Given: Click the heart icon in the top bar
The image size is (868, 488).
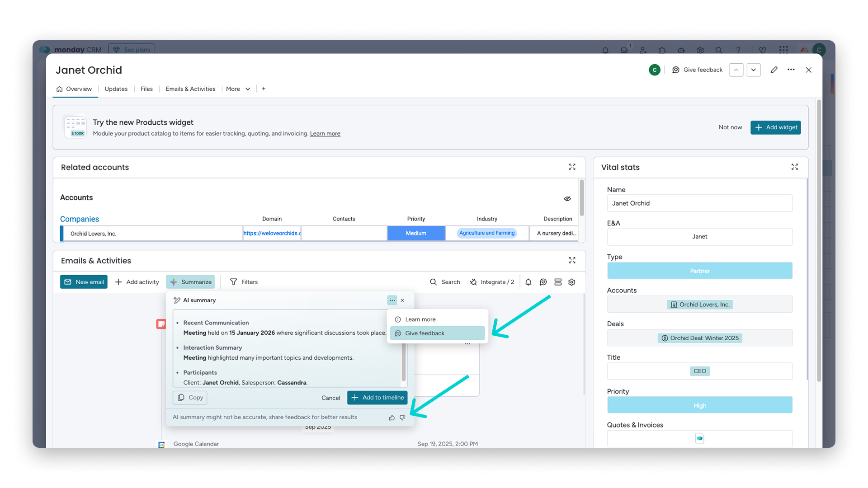Looking at the screenshot, I should [763, 50].
